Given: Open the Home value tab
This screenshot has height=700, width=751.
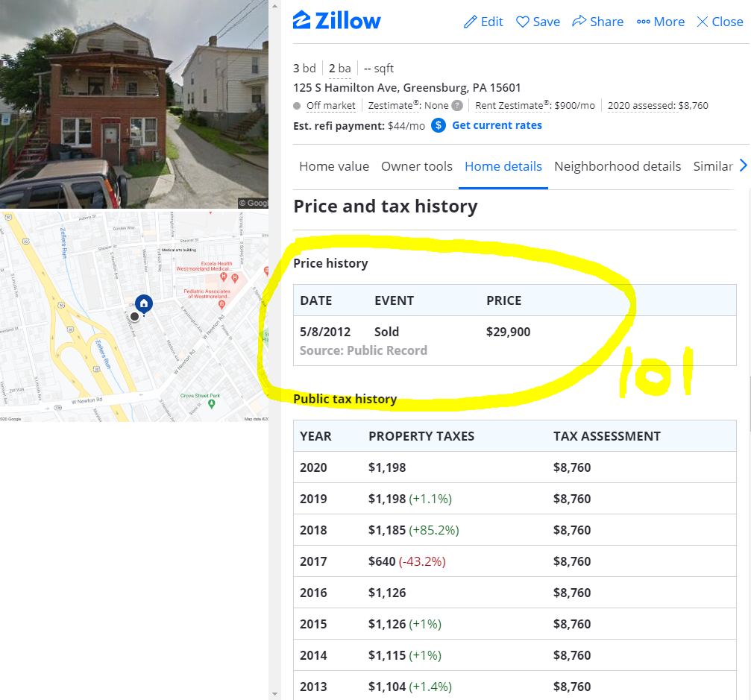Looking at the screenshot, I should click(x=334, y=166).
